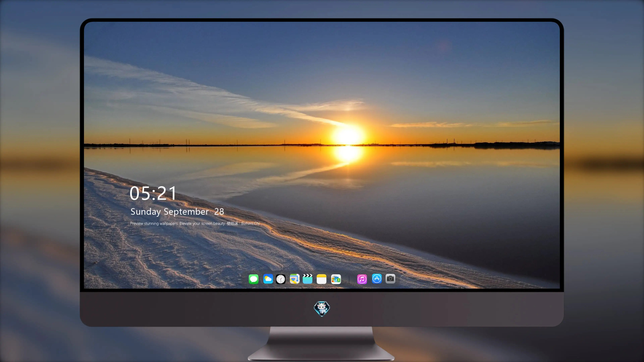This screenshot has width=644, height=362.
Task: Click the 05:21 clock display
Action: [x=153, y=193]
